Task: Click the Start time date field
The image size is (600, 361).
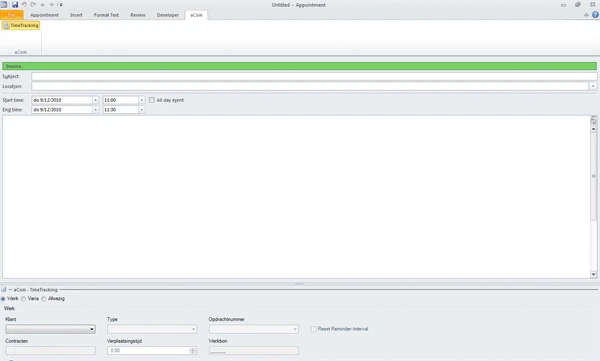Action: 62,100
